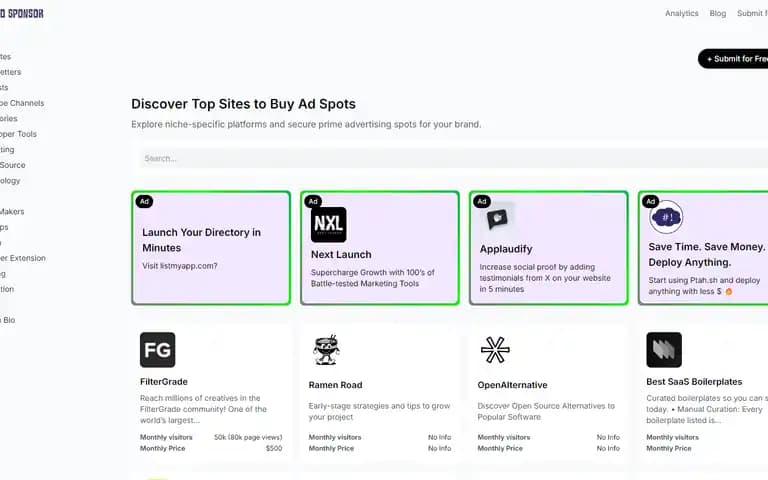Click the OpenAlternative Monthly Price 'No Info' value
768x480 pixels.
coord(608,448)
